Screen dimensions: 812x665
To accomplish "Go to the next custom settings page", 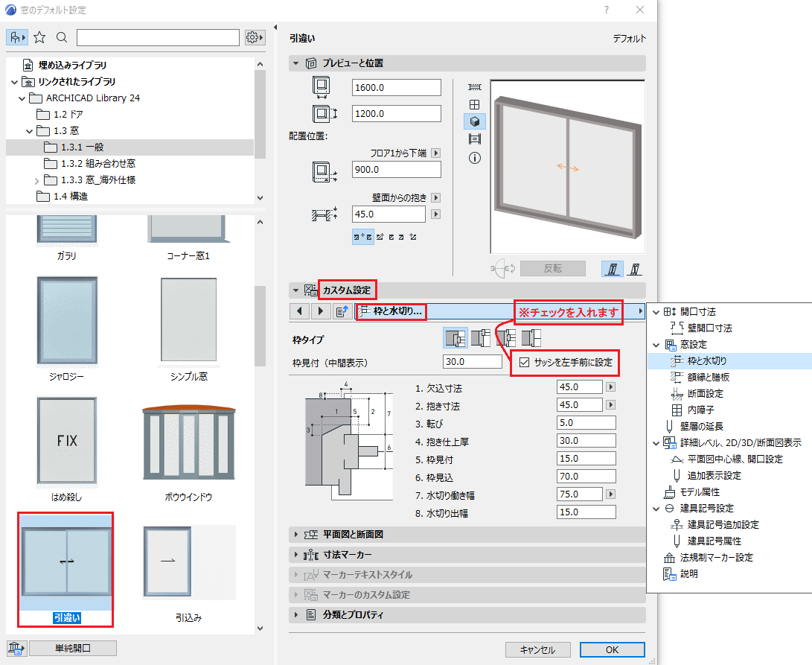I will [321, 311].
